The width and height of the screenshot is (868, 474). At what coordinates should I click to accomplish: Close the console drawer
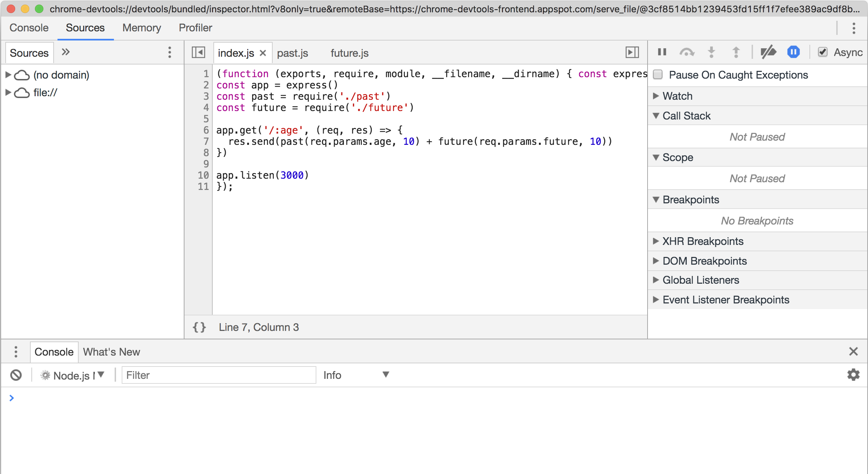pyautogui.click(x=853, y=351)
